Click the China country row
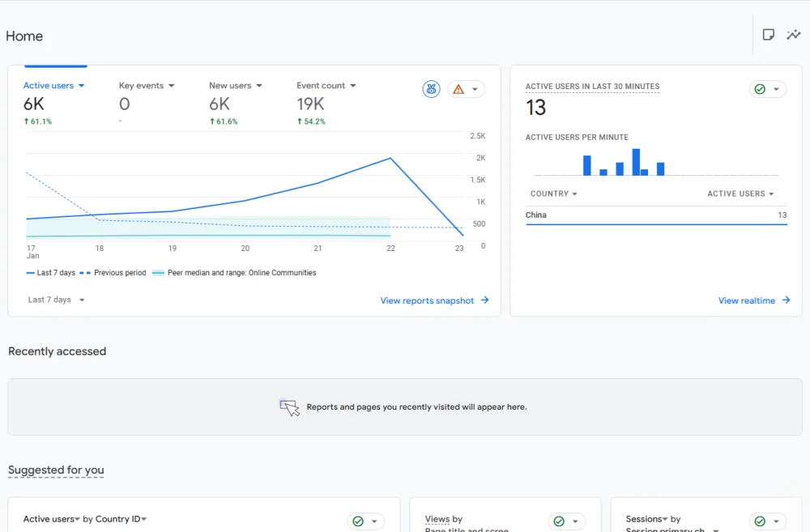810x532 pixels. (x=656, y=215)
